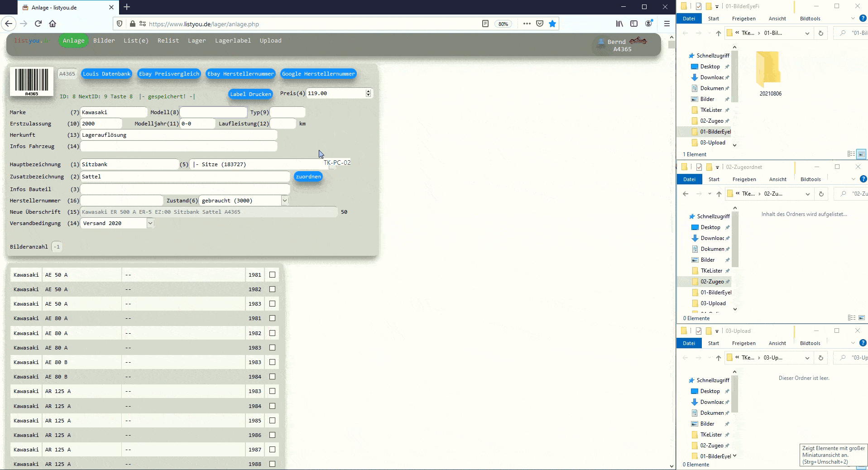Viewport: 868px width, 470px height.
Task: Click the Louis Datenbank button
Action: [106, 74]
